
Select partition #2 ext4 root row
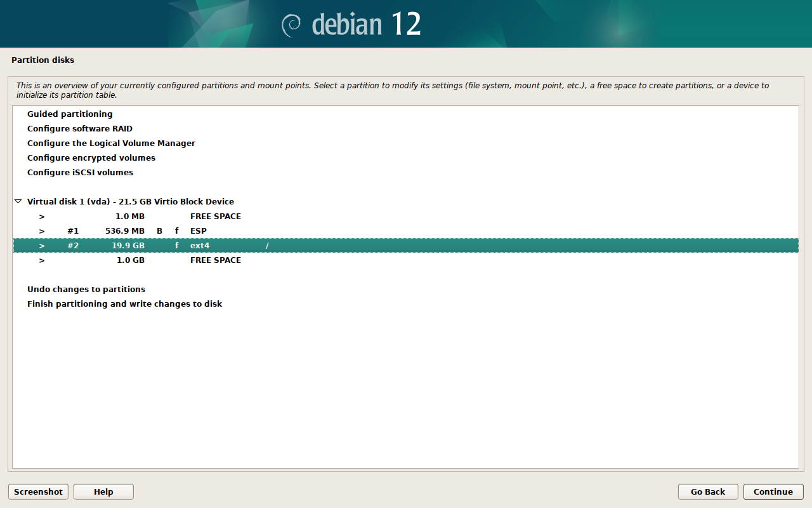coord(200,246)
